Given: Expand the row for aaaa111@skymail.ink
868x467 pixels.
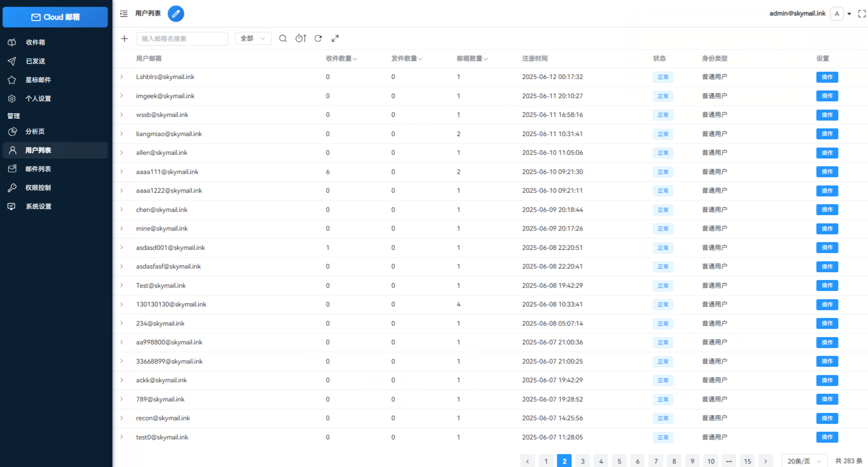Looking at the screenshot, I should click(x=122, y=172).
